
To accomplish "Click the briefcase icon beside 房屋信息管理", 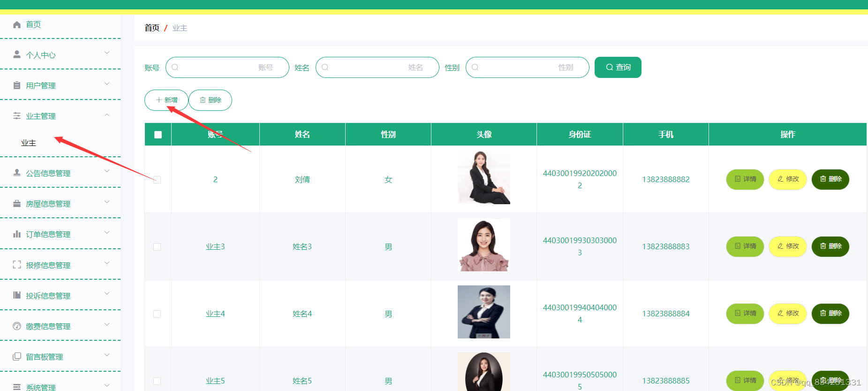I will click(17, 203).
